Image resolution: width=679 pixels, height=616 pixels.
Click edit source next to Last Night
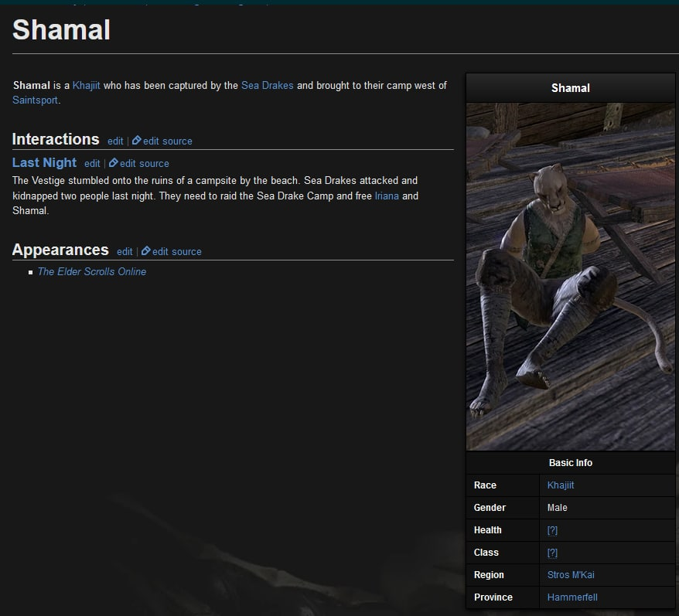tap(144, 164)
